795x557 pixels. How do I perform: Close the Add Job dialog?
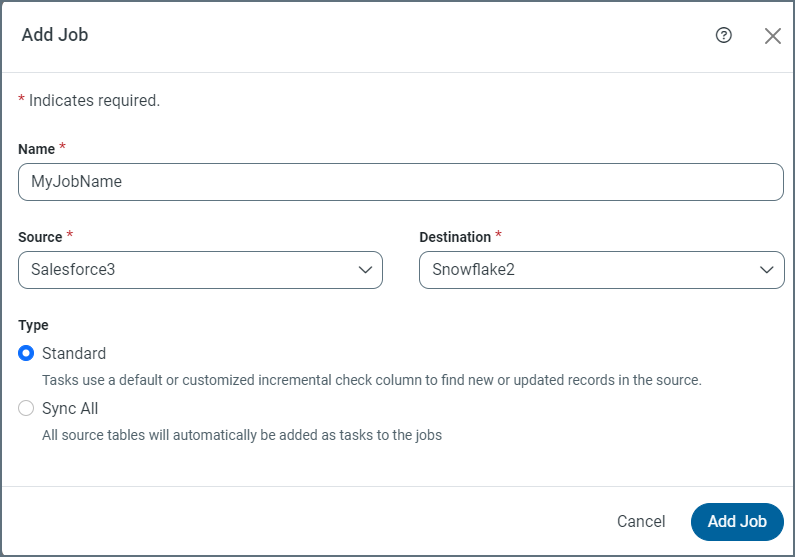pos(772,36)
